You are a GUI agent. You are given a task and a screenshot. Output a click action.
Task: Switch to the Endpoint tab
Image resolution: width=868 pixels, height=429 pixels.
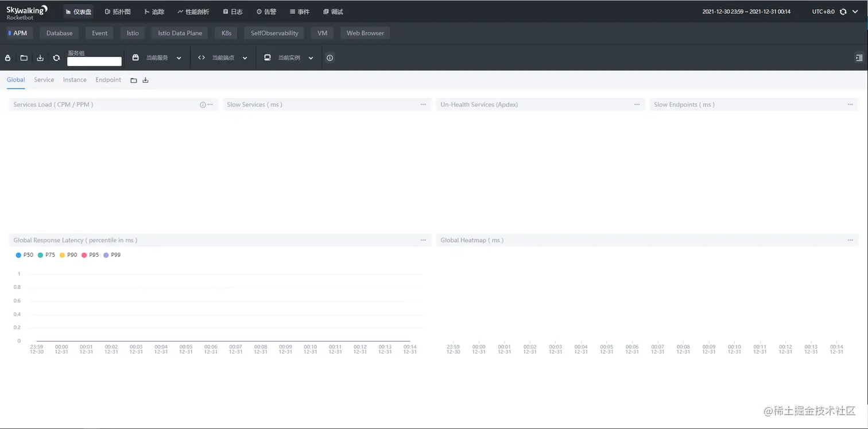click(108, 80)
